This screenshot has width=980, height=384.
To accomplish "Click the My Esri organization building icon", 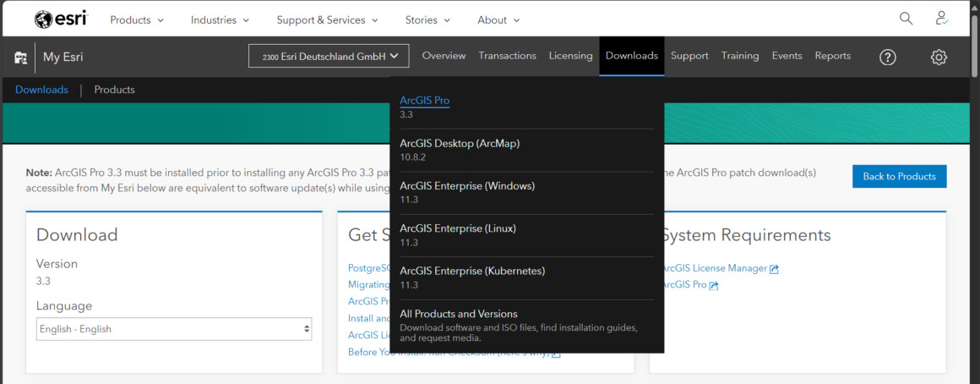I will pyautogui.click(x=20, y=57).
